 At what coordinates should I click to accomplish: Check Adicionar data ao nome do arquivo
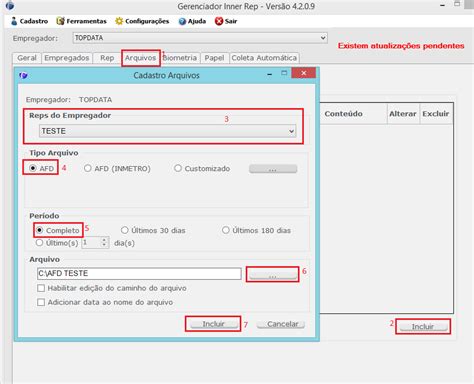41,302
